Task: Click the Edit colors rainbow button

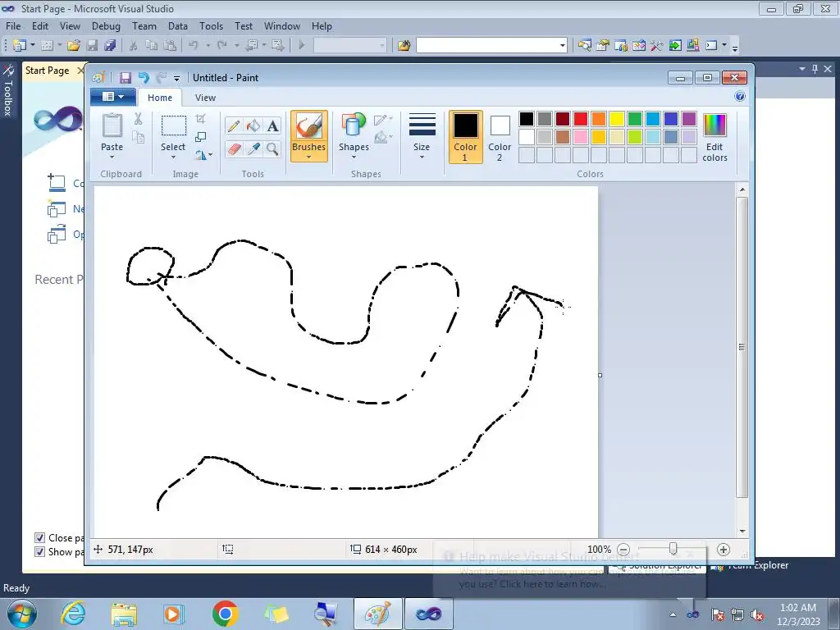Action: 714,138
